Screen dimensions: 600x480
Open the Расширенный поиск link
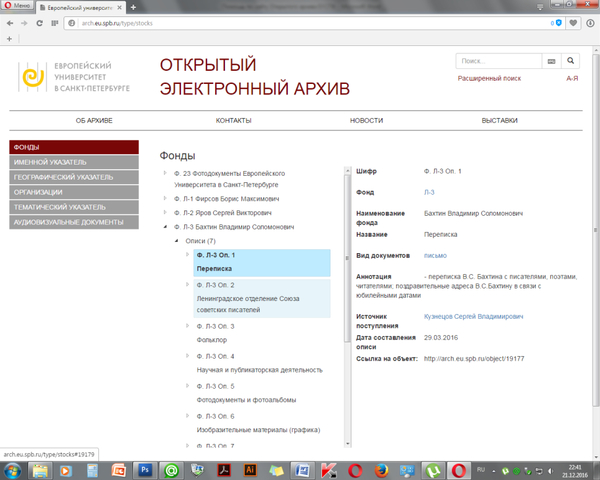pos(489,77)
